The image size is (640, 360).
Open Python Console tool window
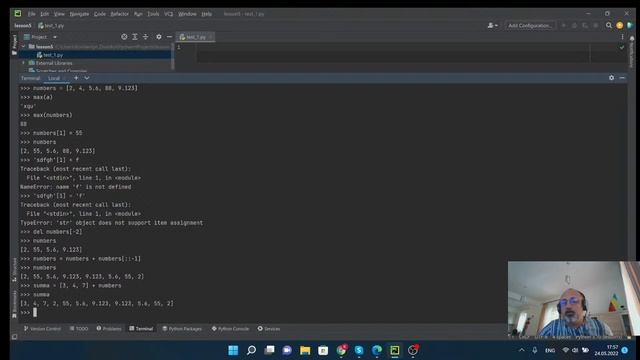tap(230, 329)
